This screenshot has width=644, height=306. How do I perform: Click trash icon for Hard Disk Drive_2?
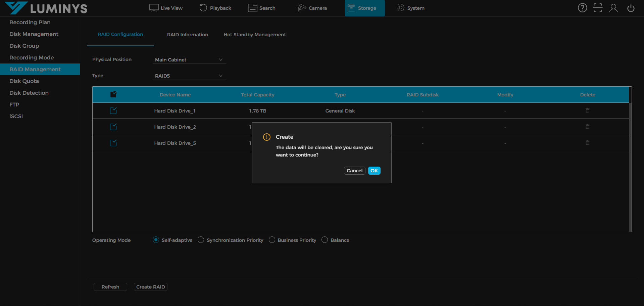[x=587, y=127]
